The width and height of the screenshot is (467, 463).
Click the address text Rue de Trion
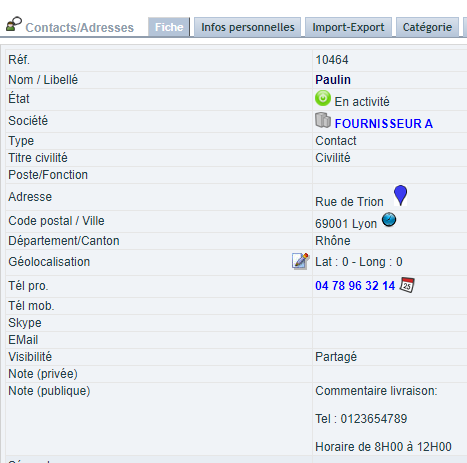[349, 202]
